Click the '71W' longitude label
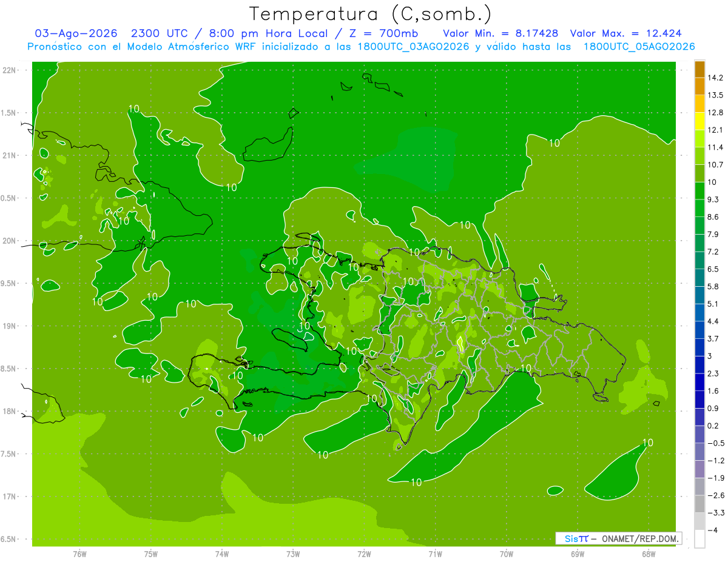The height and width of the screenshot is (562, 728). (435, 554)
